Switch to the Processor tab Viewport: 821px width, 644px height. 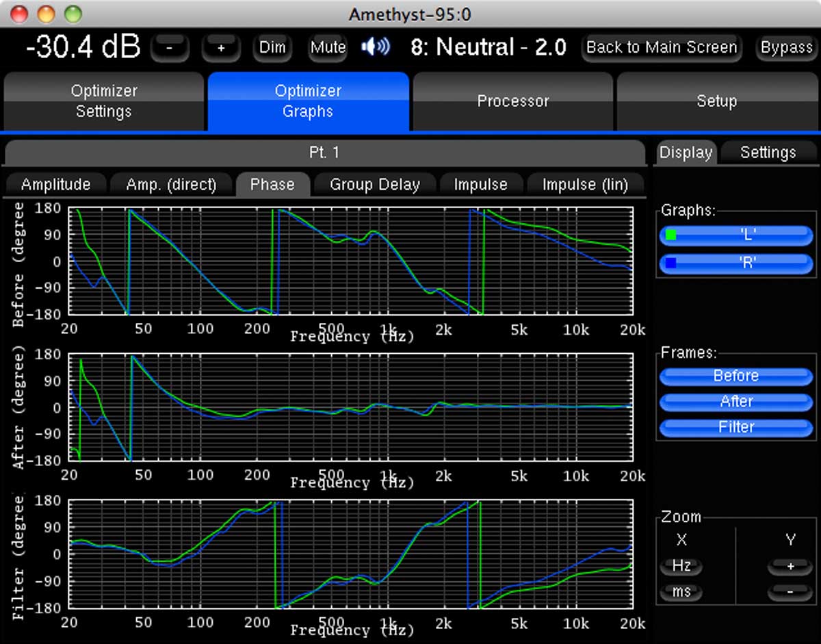tap(512, 101)
